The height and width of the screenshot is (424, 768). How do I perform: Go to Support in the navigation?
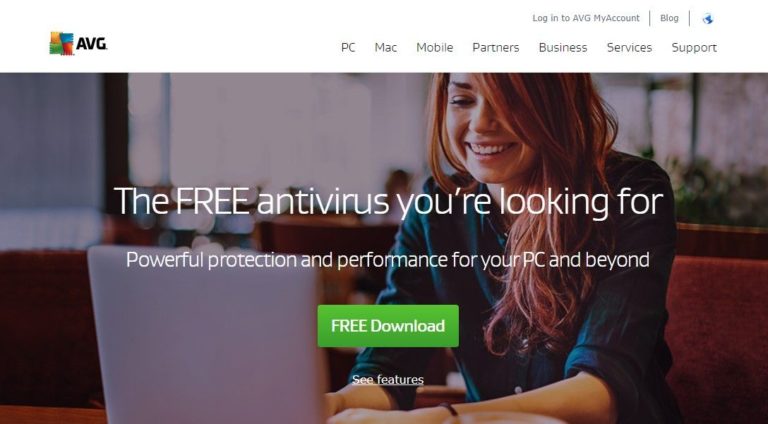[x=694, y=47]
